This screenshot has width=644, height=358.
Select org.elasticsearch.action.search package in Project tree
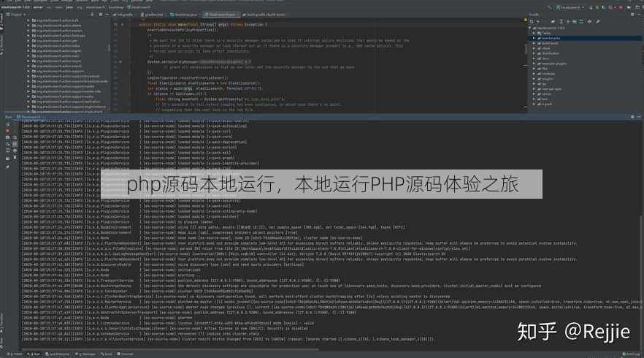pos(57,66)
